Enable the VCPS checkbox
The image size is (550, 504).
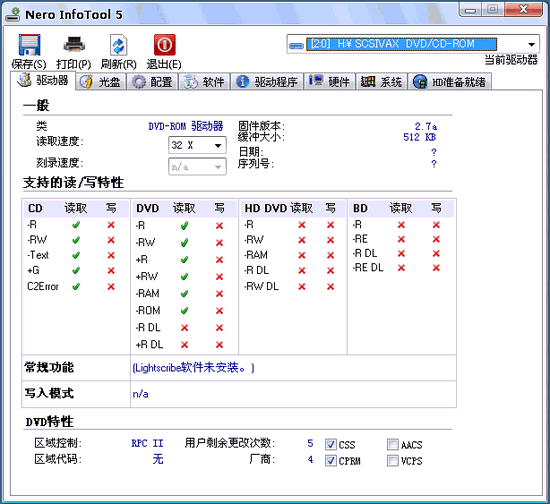[x=393, y=460]
